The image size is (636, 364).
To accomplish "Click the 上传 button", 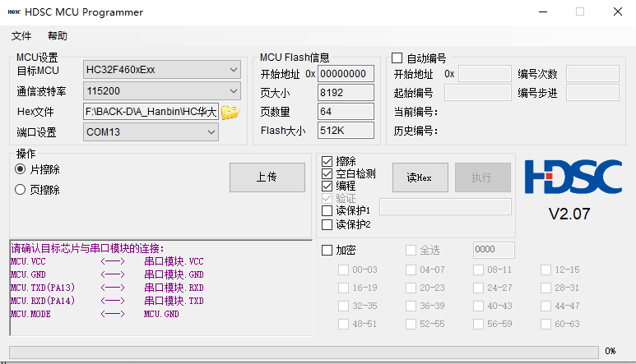I will (x=267, y=177).
